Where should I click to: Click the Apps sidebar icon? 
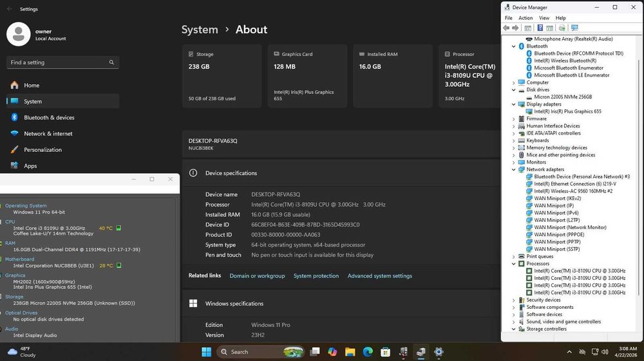14,166
